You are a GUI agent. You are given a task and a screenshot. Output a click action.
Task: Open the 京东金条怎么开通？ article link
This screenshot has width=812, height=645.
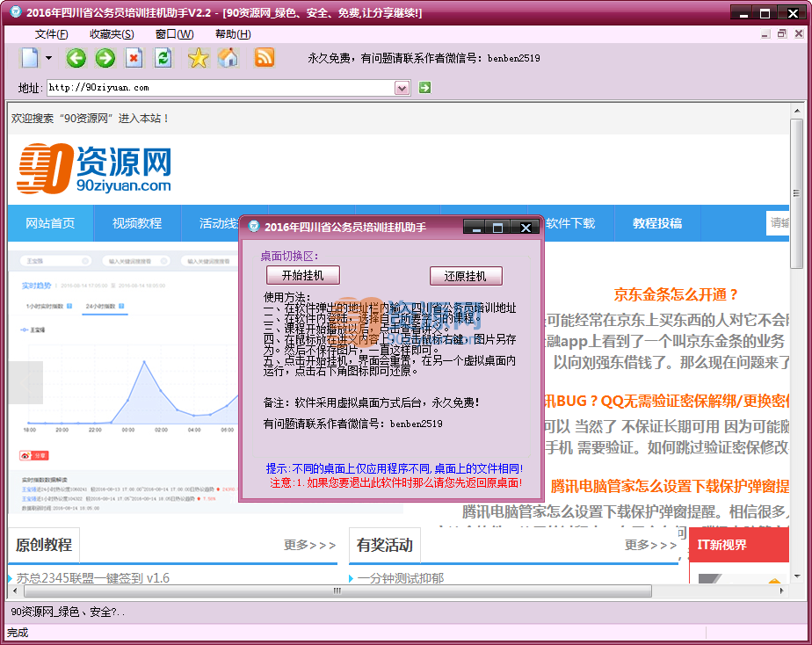coord(675,294)
